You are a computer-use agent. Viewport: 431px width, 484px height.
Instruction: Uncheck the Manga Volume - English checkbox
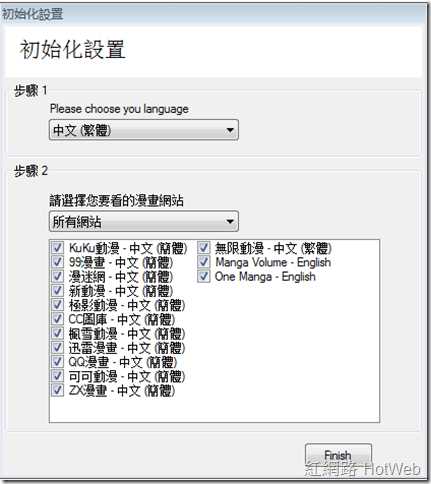[203, 262]
